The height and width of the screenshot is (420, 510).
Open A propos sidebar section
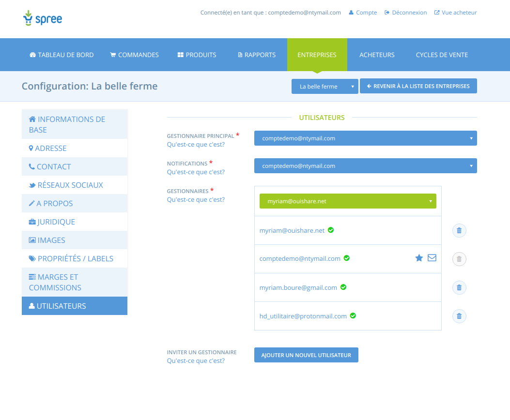tap(75, 203)
